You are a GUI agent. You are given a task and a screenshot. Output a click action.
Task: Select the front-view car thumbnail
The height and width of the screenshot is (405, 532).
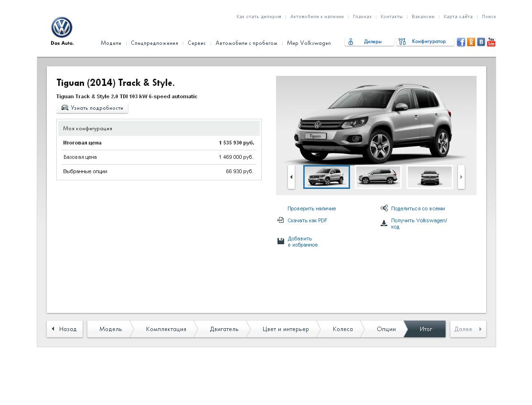point(429,177)
